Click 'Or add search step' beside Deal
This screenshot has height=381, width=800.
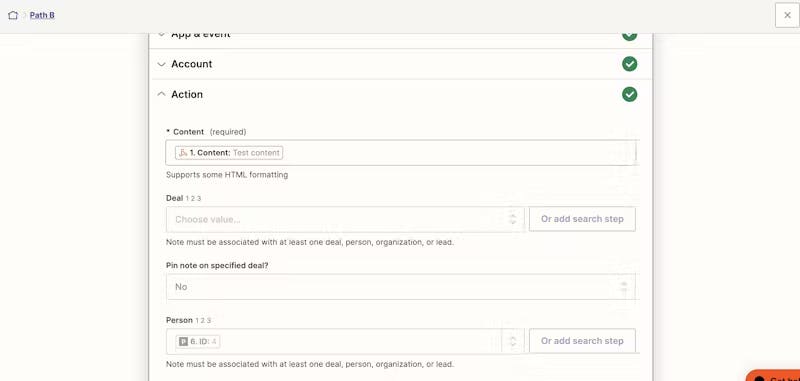[582, 219]
